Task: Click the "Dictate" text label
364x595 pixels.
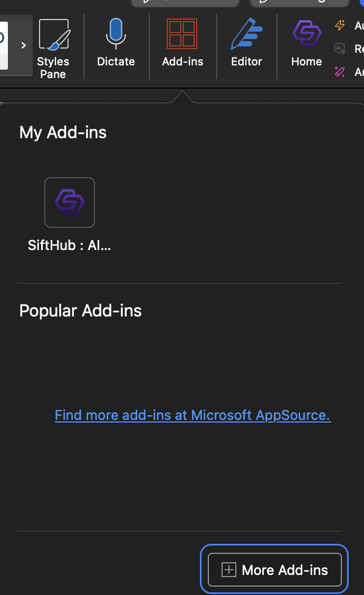Action: click(116, 62)
